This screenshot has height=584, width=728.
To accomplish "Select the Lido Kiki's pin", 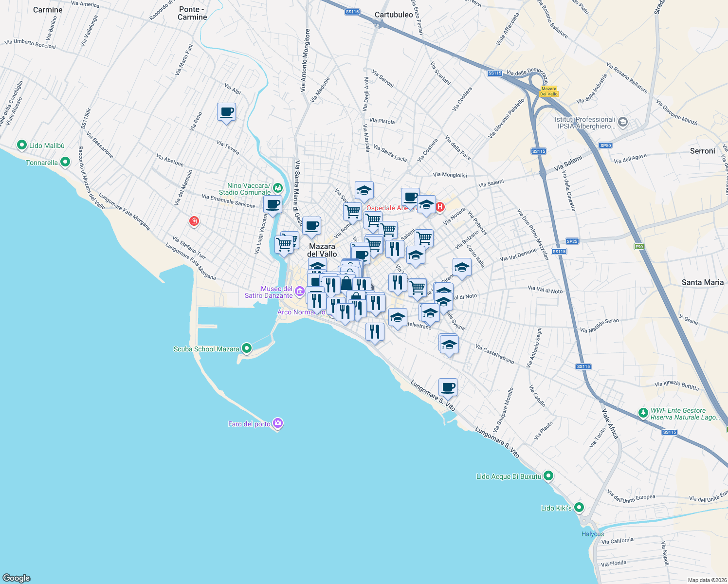I will (579, 508).
